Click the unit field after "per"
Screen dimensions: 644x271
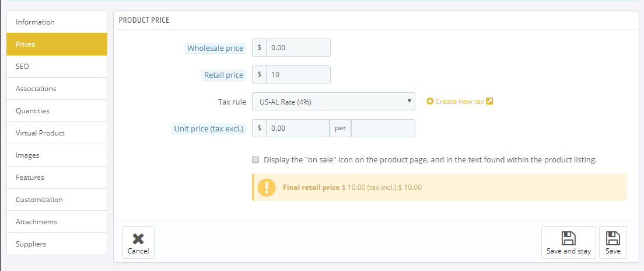tap(383, 128)
